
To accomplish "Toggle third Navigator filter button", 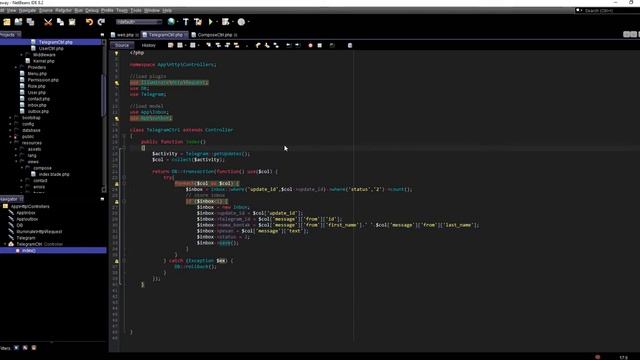I will 34,348.
